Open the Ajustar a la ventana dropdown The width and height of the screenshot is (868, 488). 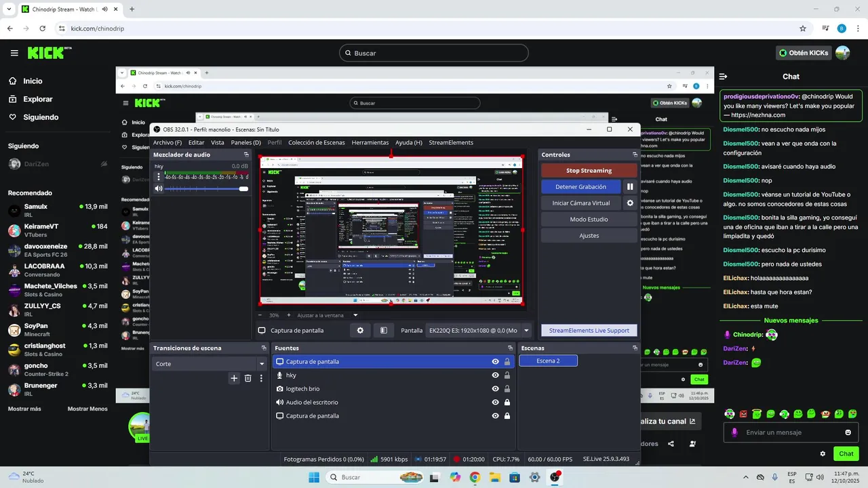point(355,315)
